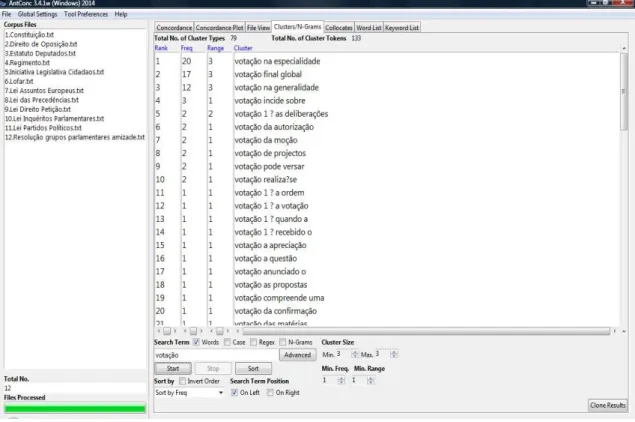Screen dimensions: 635x422
Task: Switch to the Concordance Plot tab
Action: [219, 28]
